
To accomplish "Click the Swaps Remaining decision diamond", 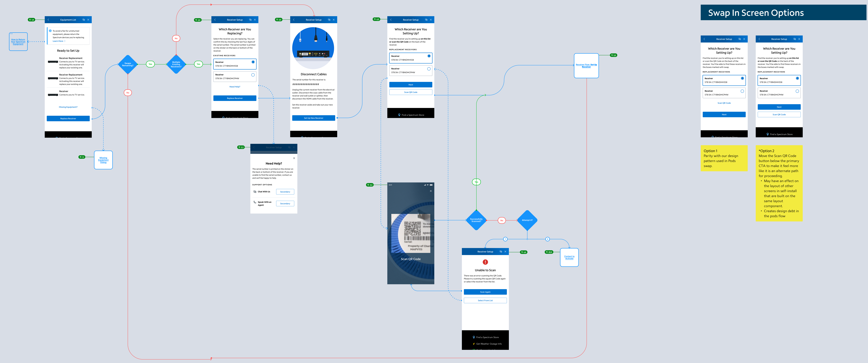I will click(128, 64).
